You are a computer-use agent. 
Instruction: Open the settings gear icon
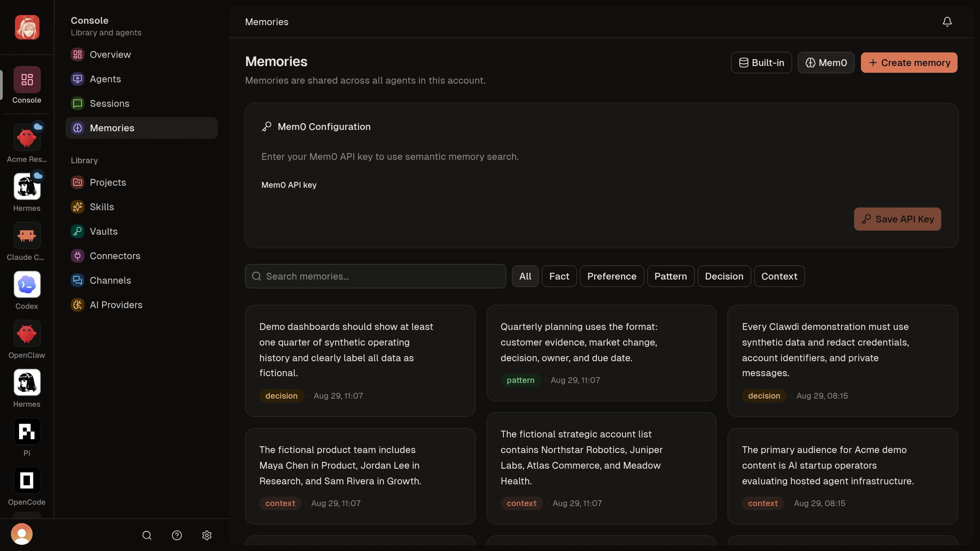(207, 535)
